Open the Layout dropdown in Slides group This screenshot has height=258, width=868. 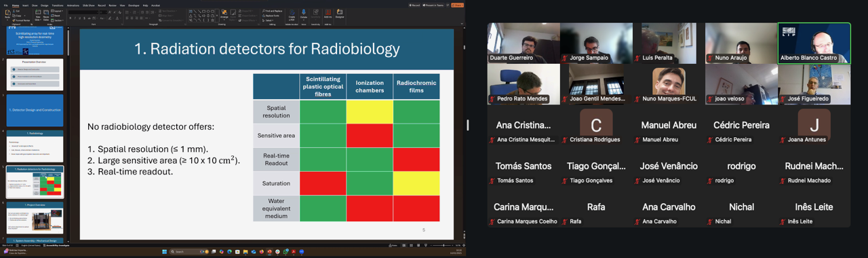[57, 11]
